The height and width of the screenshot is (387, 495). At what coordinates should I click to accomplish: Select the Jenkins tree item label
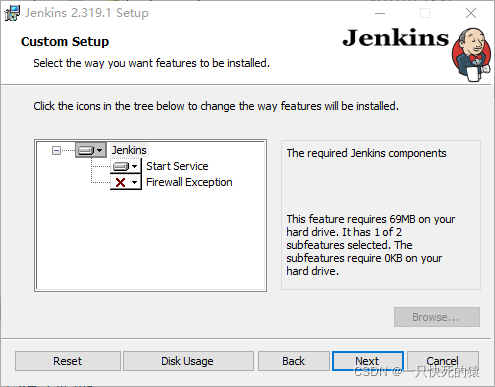129,150
